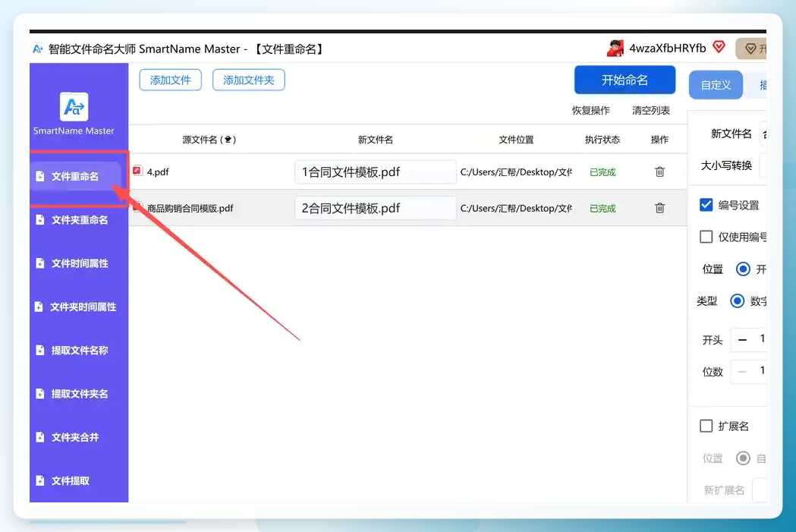This screenshot has height=532, width=796.
Task: Delete the 4.pdf row via trash icon
Action: coord(659,172)
